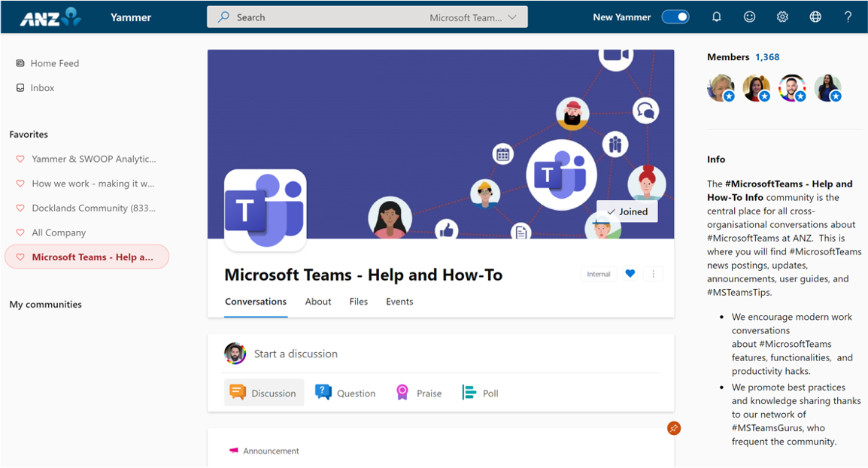Click the teal Poll icon
The width and height of the screenshot is (868, 468).
coord(469,393)
